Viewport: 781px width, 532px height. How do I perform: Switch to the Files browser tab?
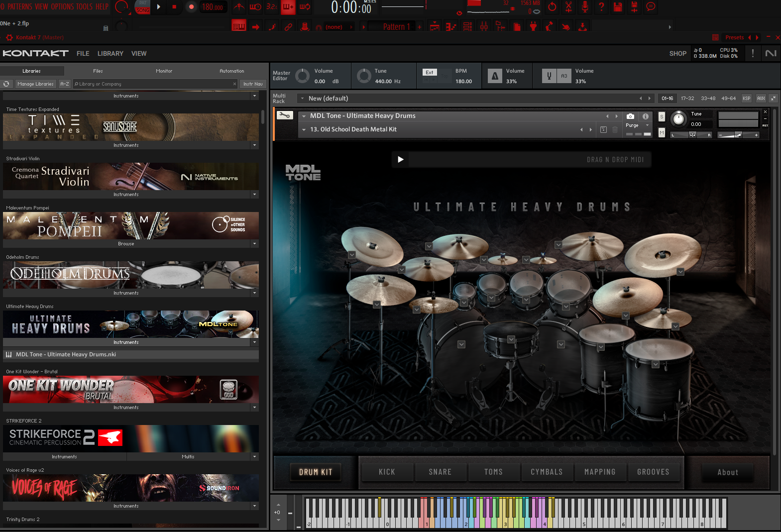[98, 71]
